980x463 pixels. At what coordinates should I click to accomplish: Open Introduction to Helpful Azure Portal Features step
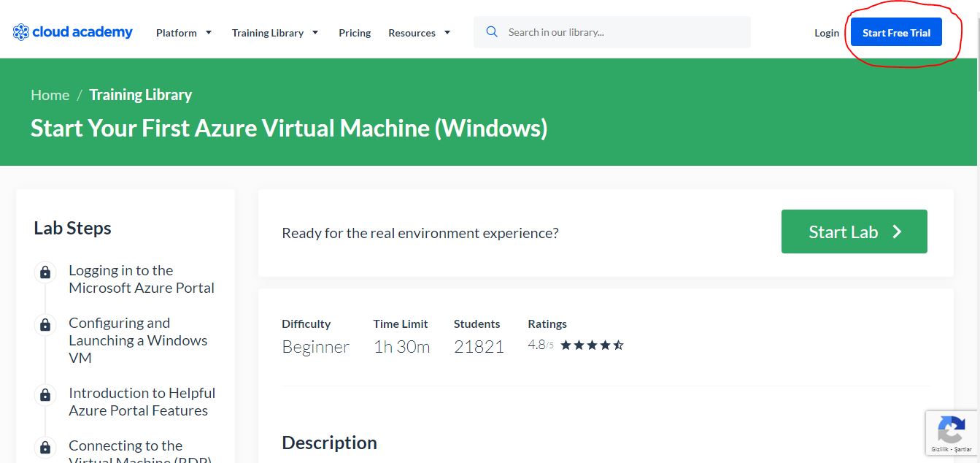point(142,402)
